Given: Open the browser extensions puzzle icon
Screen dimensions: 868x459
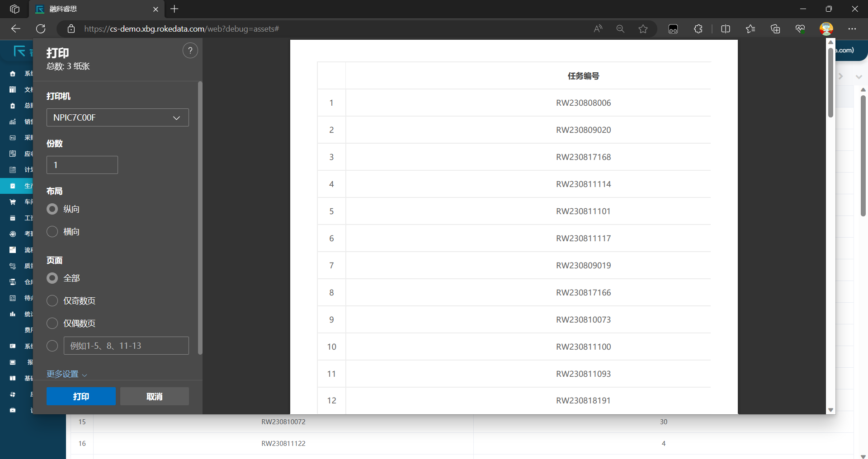Looking at the screenshot, I should point(698,28).
